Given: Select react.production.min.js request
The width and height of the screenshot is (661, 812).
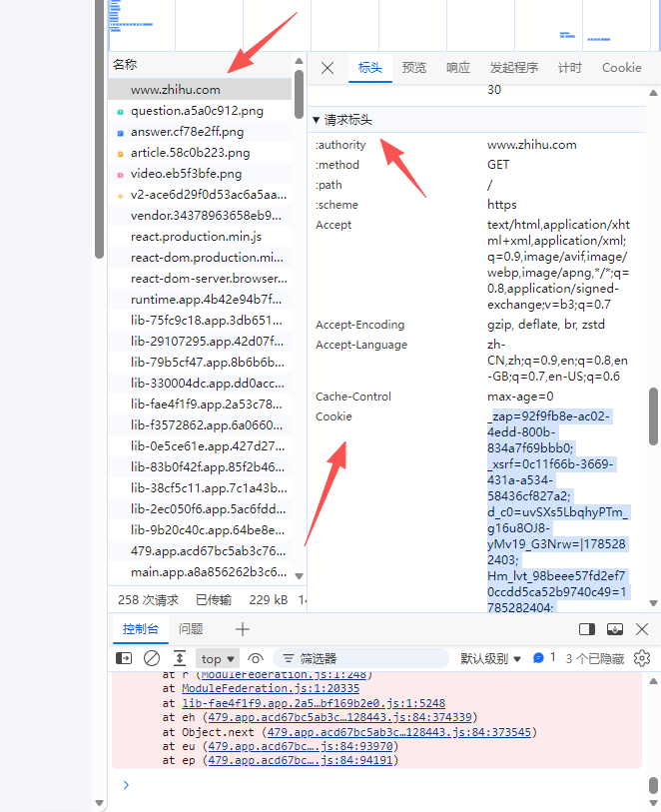Looking at the screenshot, I should pos(200,237).
